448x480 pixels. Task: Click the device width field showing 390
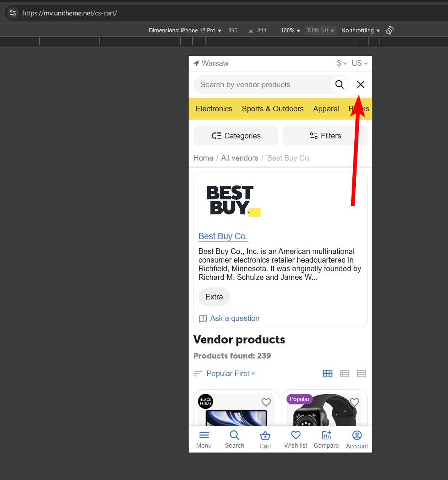[x=233, y=30]
